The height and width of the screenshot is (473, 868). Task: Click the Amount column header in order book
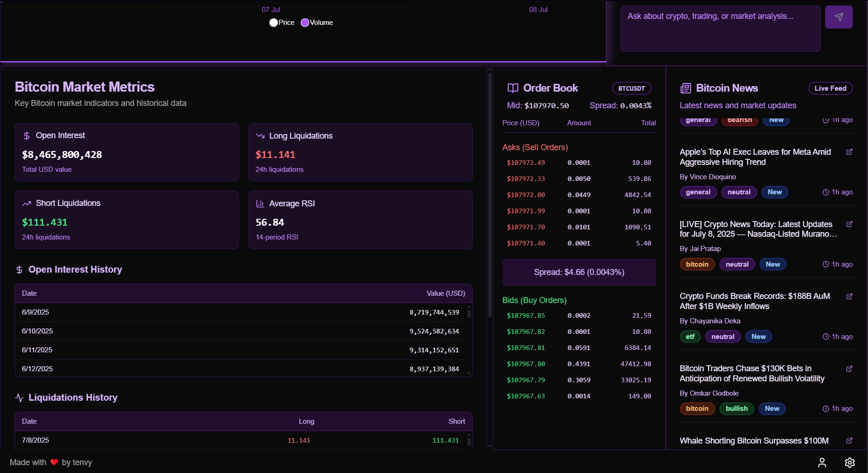(579, 123)
